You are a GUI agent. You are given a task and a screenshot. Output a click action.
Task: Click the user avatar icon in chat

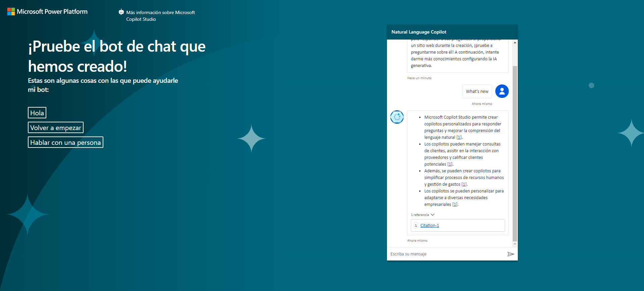click(502, 91)
